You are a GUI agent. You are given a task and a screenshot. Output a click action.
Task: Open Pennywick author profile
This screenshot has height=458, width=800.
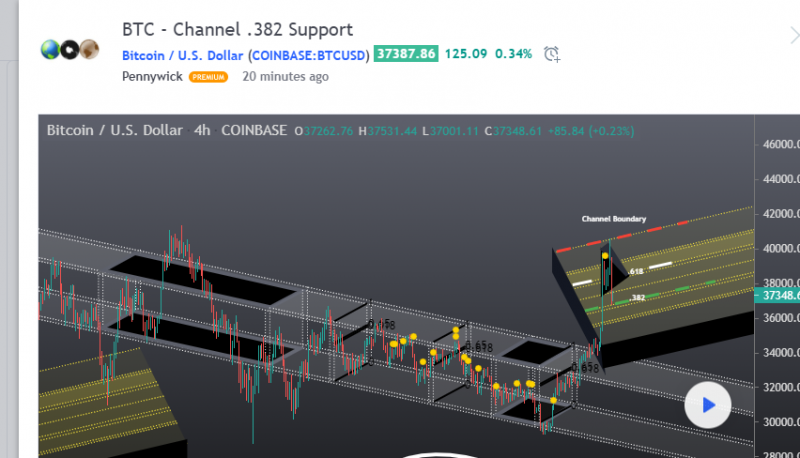pyautogui.click(x=152, y=77)
